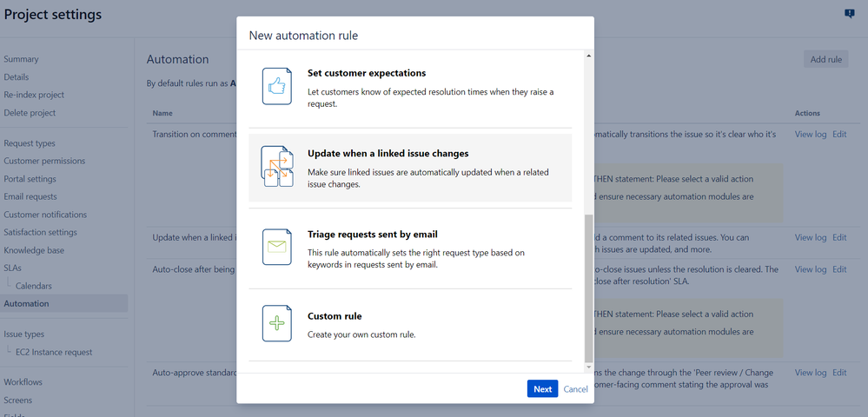Choose the Custom rule heading
Screen dimensions: 868x417
point(335,316)
